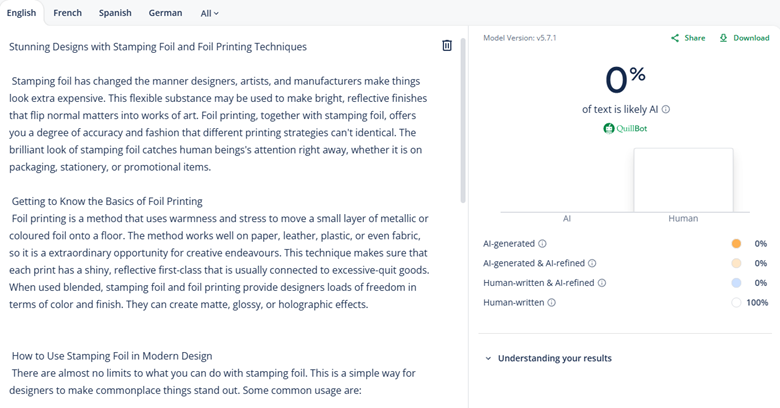Click the orange AI-generated color dot
This screenshot has height=408, width=780.
(x=736, y=243)
